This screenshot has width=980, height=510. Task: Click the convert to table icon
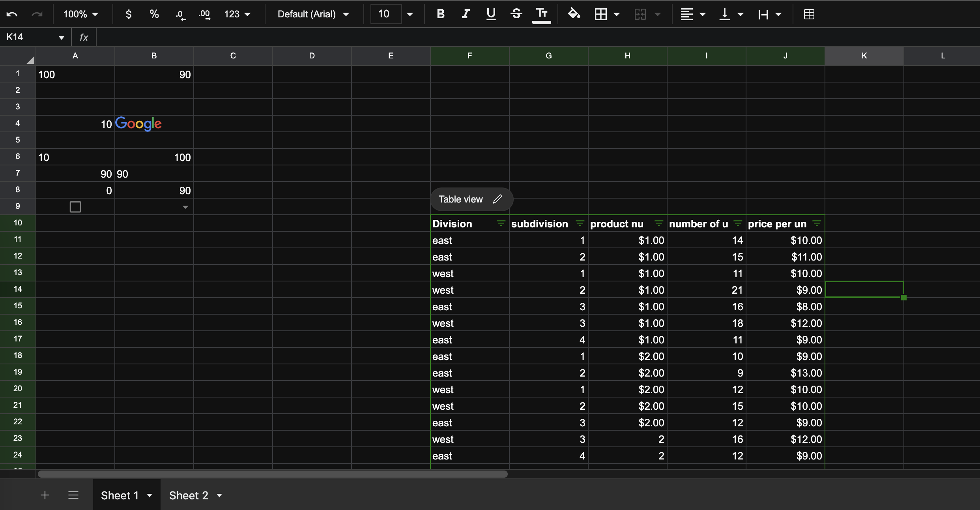point(809,14)
